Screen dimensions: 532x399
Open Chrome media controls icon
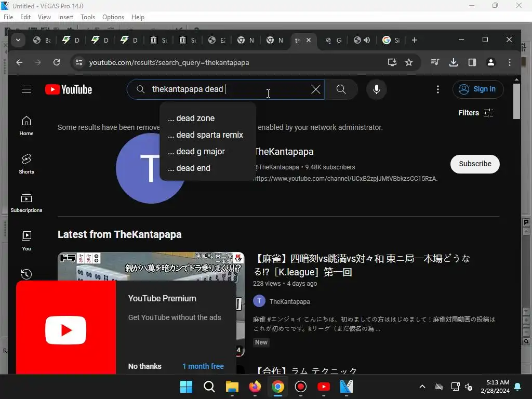click(x=435, y=62)
